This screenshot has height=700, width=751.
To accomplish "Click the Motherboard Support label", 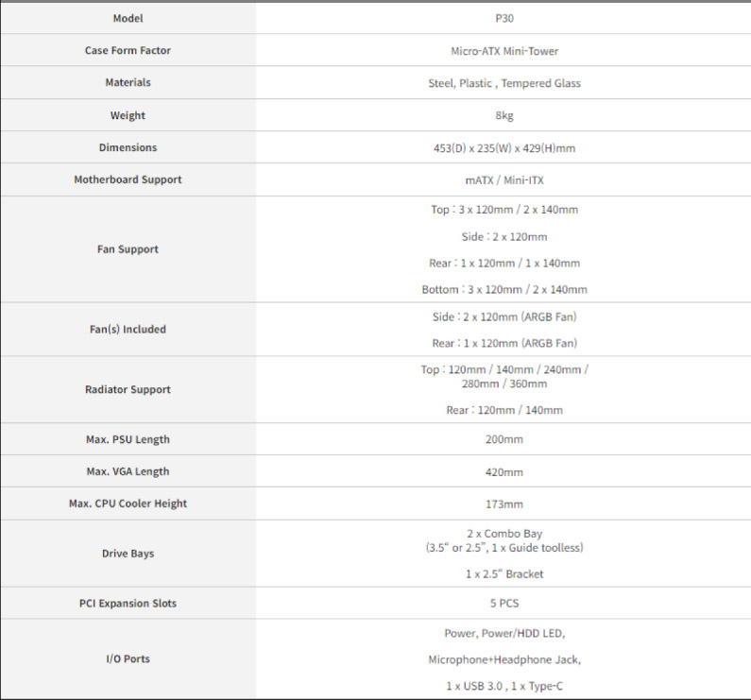I will [128, 179].
